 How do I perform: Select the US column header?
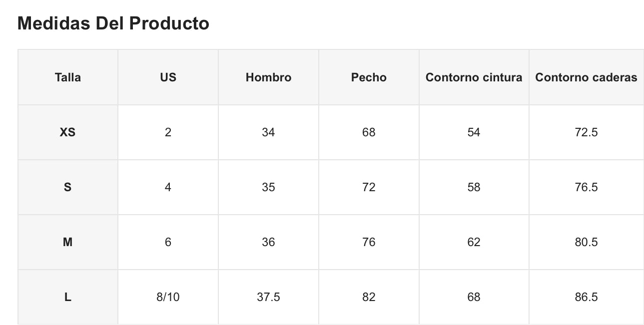(168, 77)
